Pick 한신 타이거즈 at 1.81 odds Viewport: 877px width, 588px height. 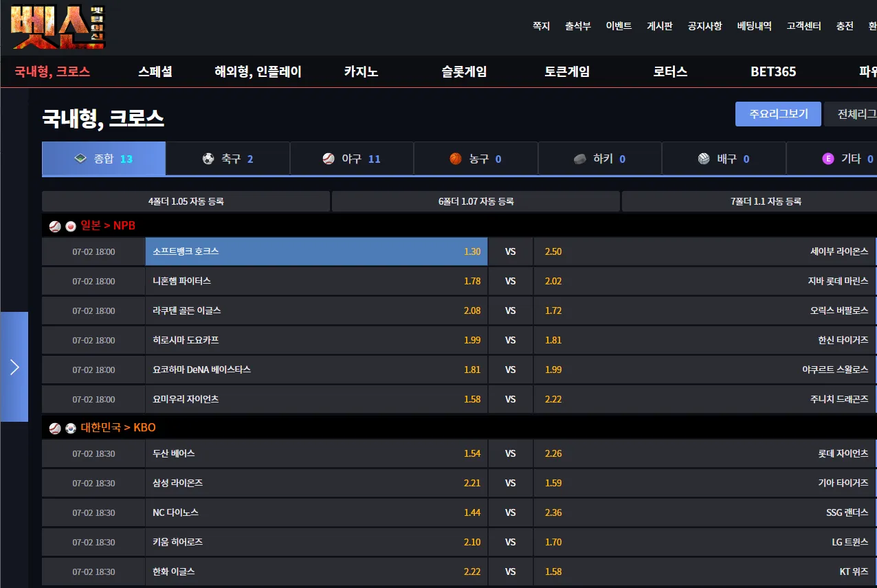tap(705, 340)
